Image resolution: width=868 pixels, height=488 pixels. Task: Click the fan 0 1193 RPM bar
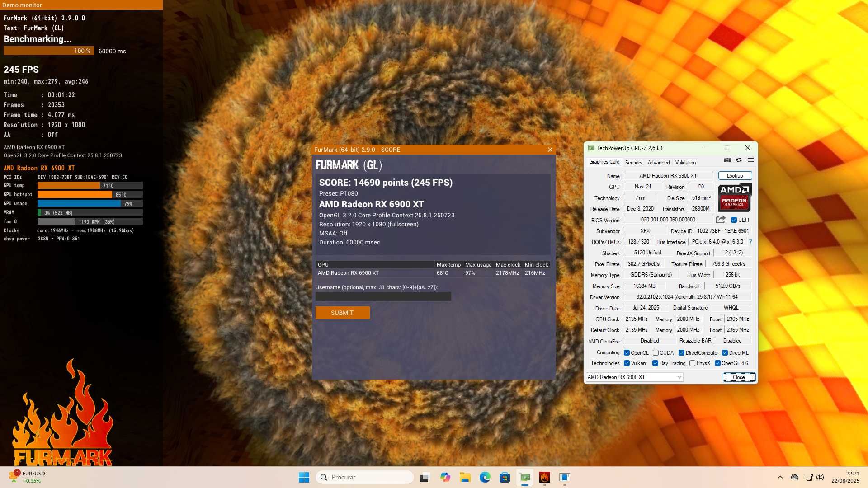pyautogui.click(x=90, y=221)
